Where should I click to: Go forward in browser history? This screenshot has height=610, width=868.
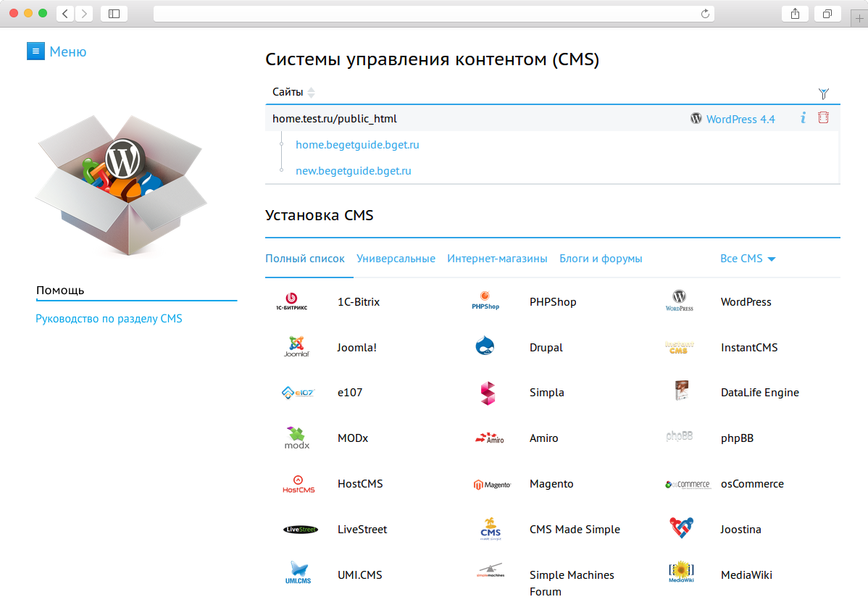83,13
